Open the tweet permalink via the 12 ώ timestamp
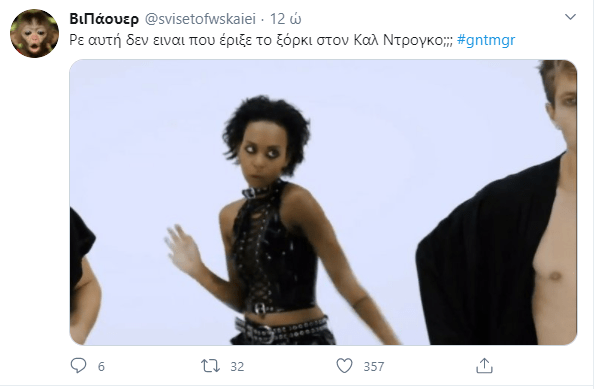 click(285, 19)
